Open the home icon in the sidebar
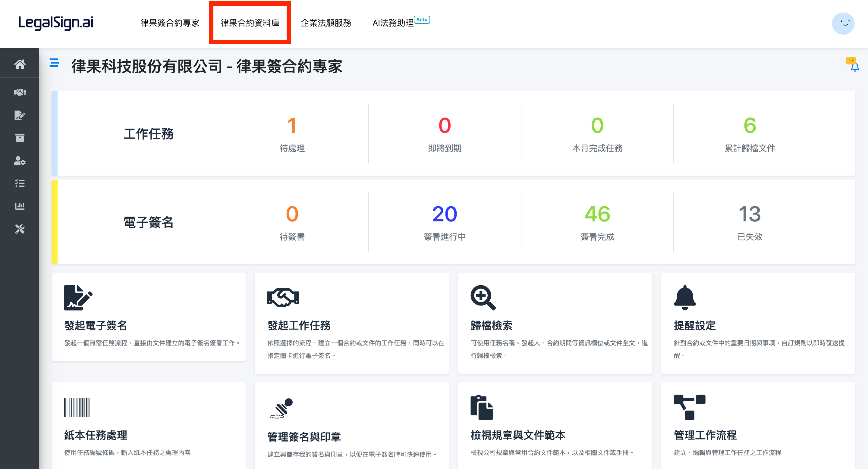868x469 pixels. 20,64
